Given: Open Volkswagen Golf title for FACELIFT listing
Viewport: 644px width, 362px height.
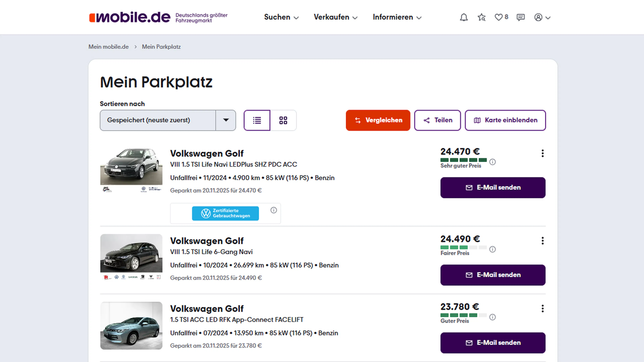Looking at the screenshot, I should pos(207,309).
